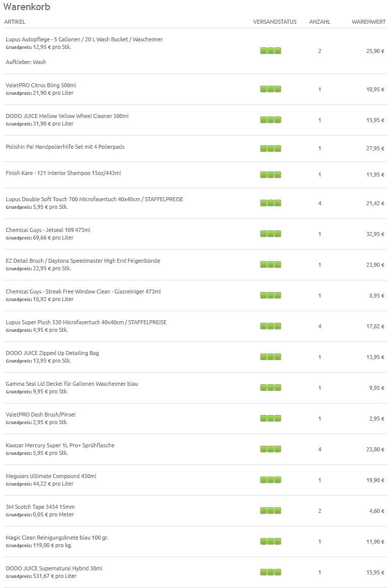Click the Versandstatus column header
Viewport: 390px width, 588px height.
tap(274, 22)
